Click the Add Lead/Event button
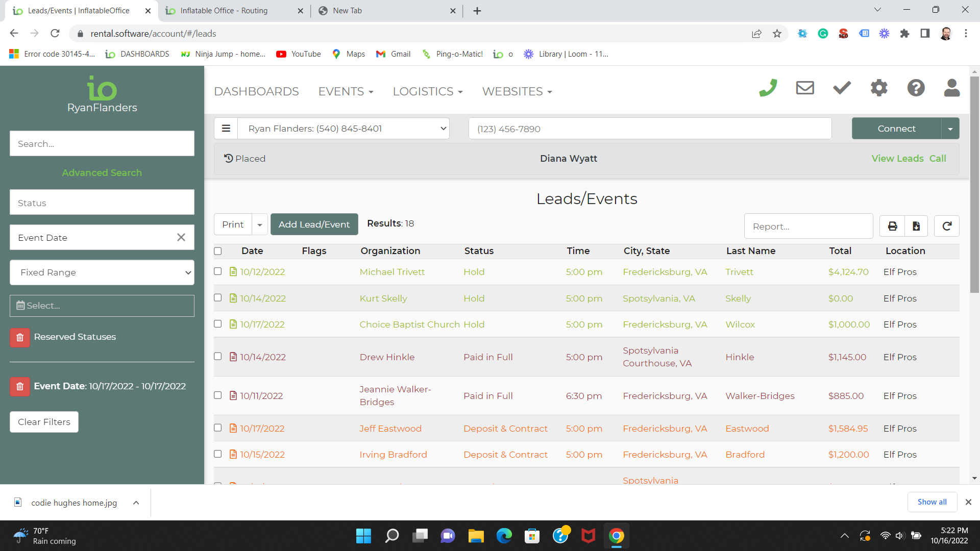Image resolution: width=980 pixels, height=551 pixels. pyautogui.click(x=314, y=224)
